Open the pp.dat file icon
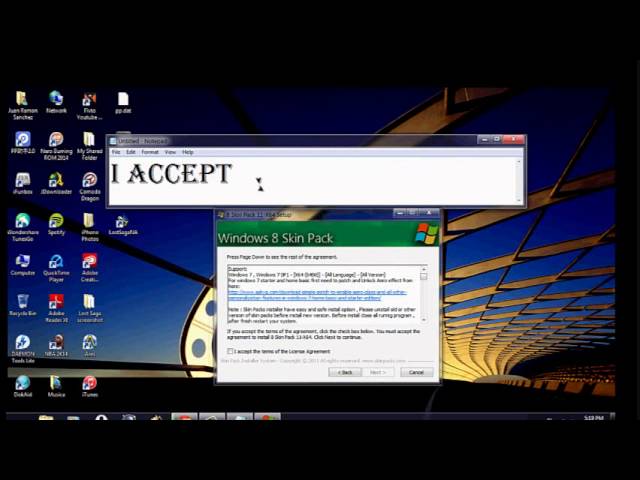The image size is (640, 480). pyautogui.click(x=123, y=102)
